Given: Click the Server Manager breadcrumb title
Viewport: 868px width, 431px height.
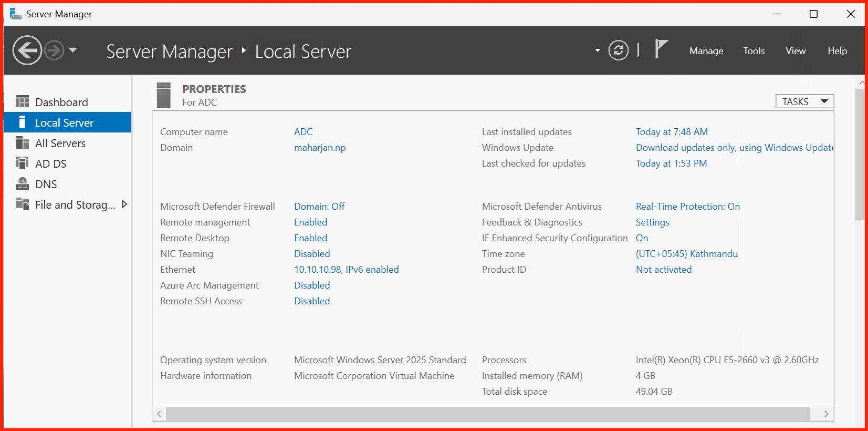Looking at the screenshot, I should coord(169,52).
